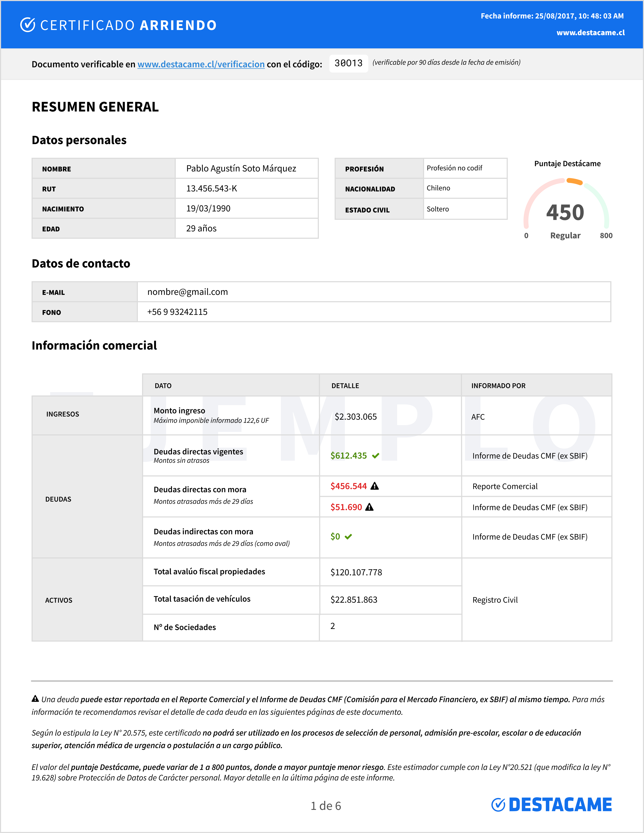
Task: Click the verification code 30013 field
Action: click(x=348, y=63)
